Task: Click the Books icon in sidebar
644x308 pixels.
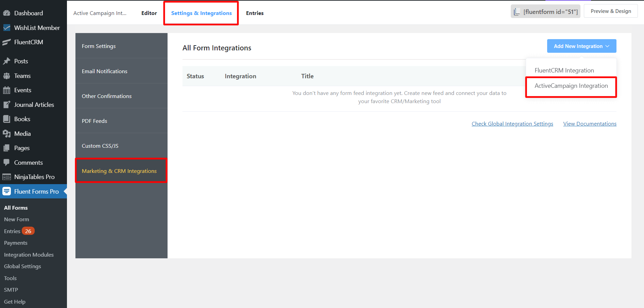Action: [x=6, y=119]
